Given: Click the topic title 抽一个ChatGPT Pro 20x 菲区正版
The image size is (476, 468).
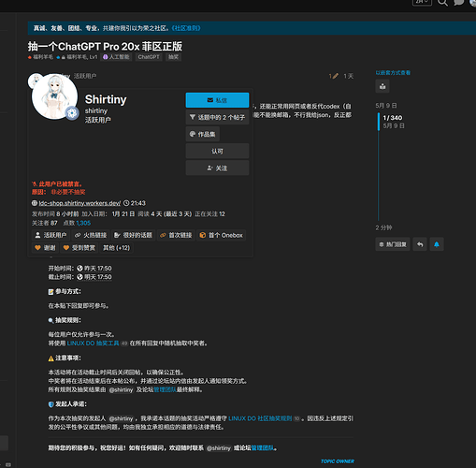Looking at the screenshot, I should coord(105,46).
